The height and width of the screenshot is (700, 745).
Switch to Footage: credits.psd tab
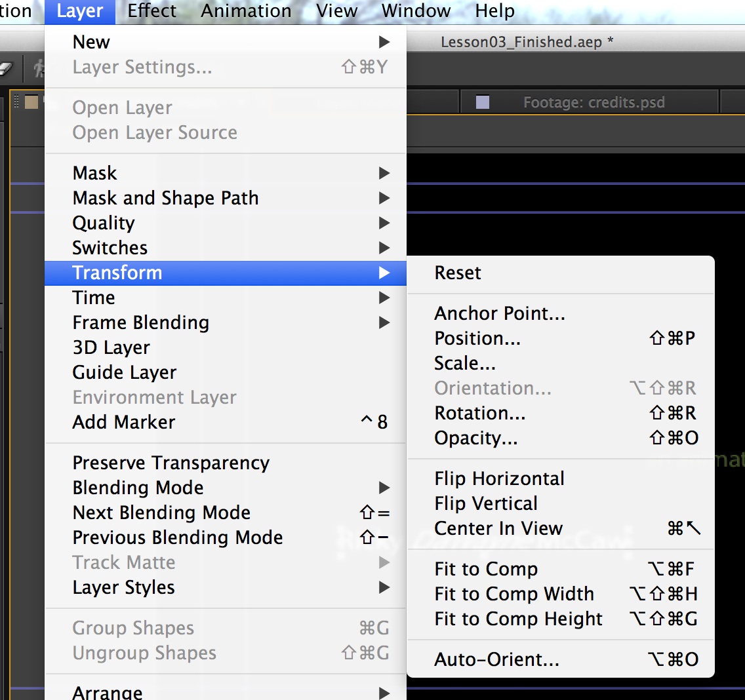(x=594, y=102)
